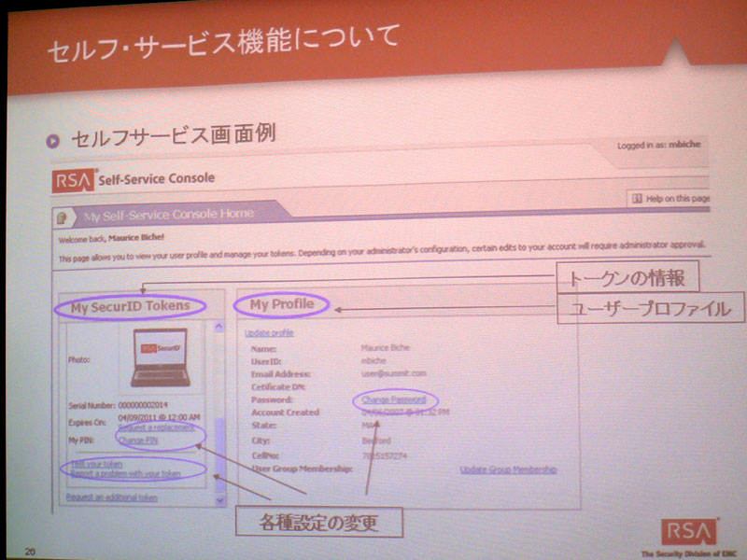This screenshot has height=560, width=747.
Task: Click the 'Expires On:' label
Action: coord(87,423)
